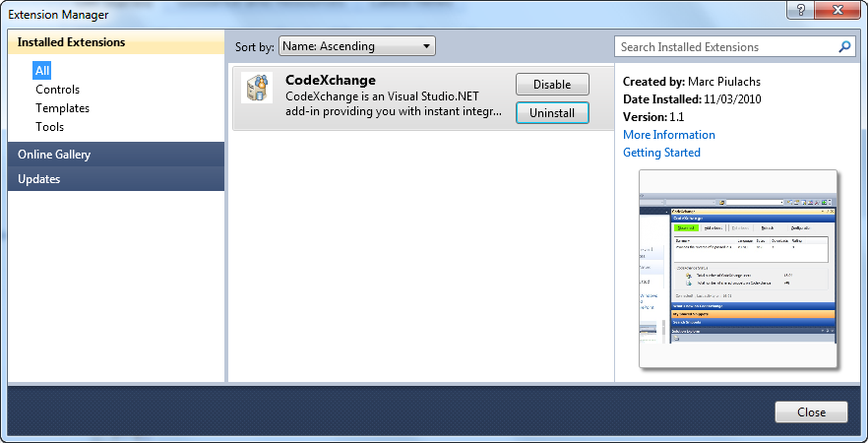Select the CodeXchange extension title
The width and height of the screenshot is (868, 443).
tap(331, 80)
